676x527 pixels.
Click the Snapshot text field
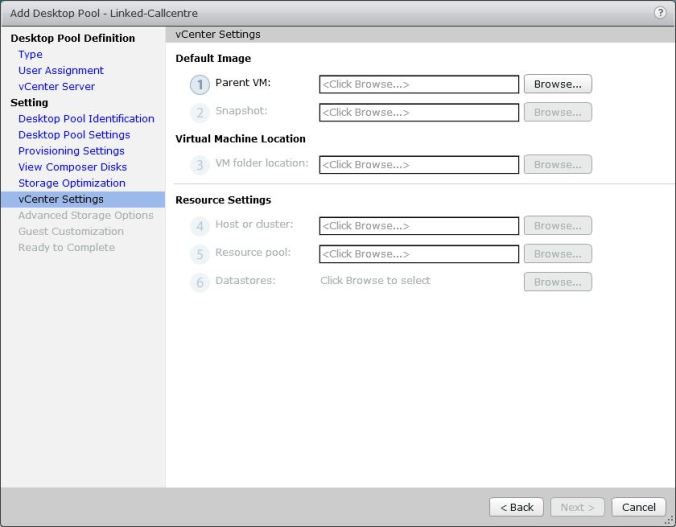(419, 112)
